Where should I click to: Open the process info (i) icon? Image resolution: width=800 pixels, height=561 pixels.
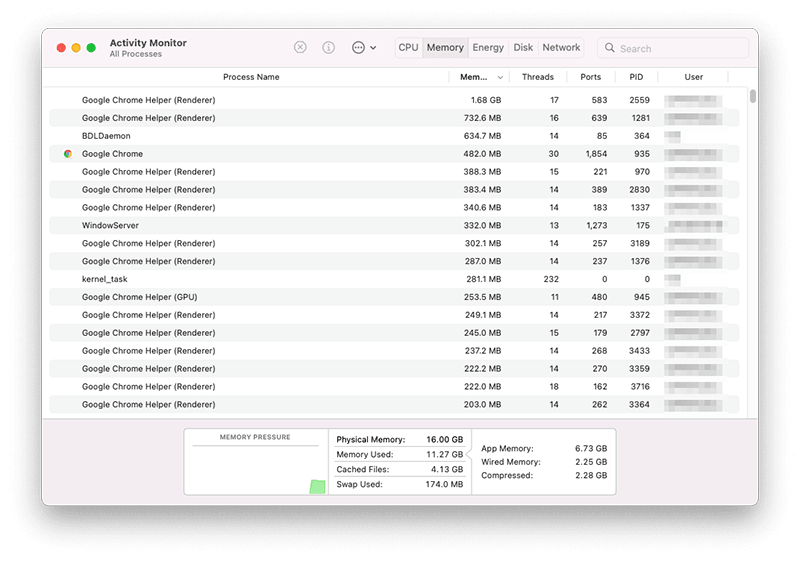point(329,47)
